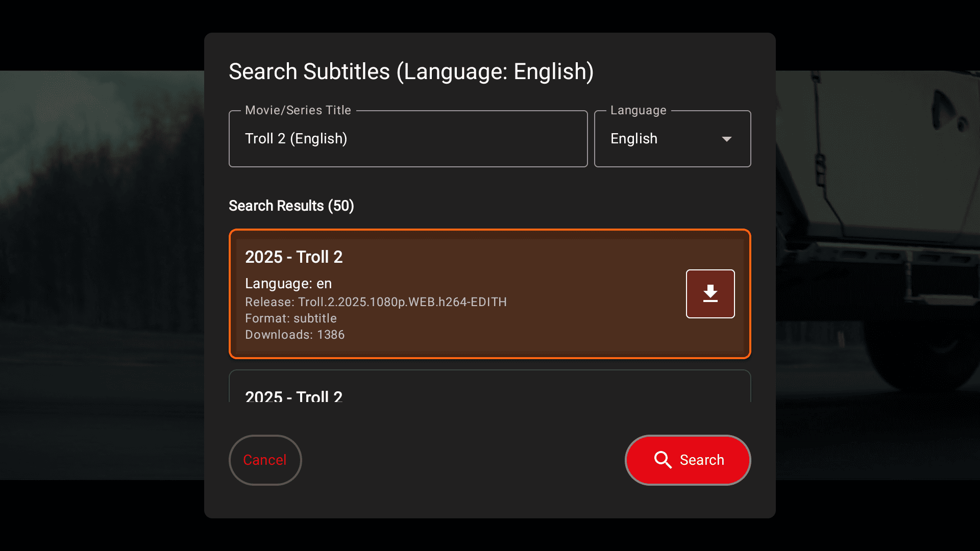Download the Troll.2.2025.1080p.WEB.h264-EDITH subtitle
This screenshot has height=551, width=980.
click(710, 293)
